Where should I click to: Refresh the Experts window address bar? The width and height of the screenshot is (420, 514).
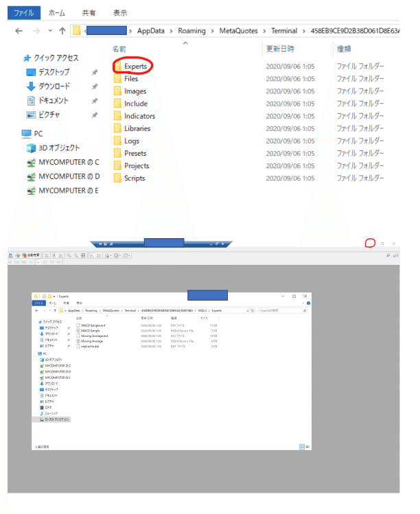pos(253,310)
